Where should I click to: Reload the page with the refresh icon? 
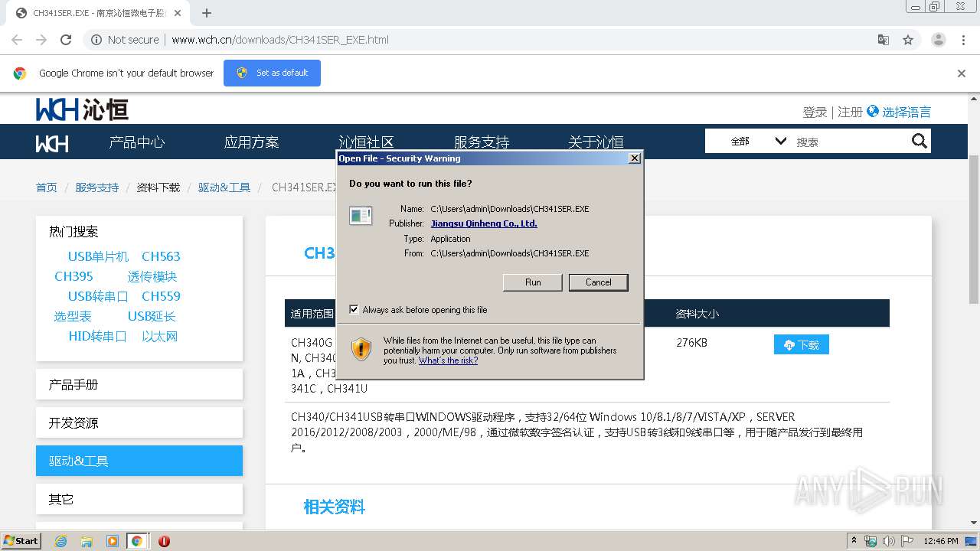tap(66, 40)
